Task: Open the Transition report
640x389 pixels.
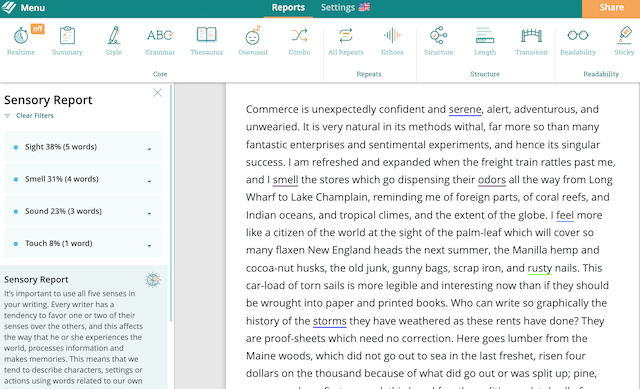Action: coord(531,41)
